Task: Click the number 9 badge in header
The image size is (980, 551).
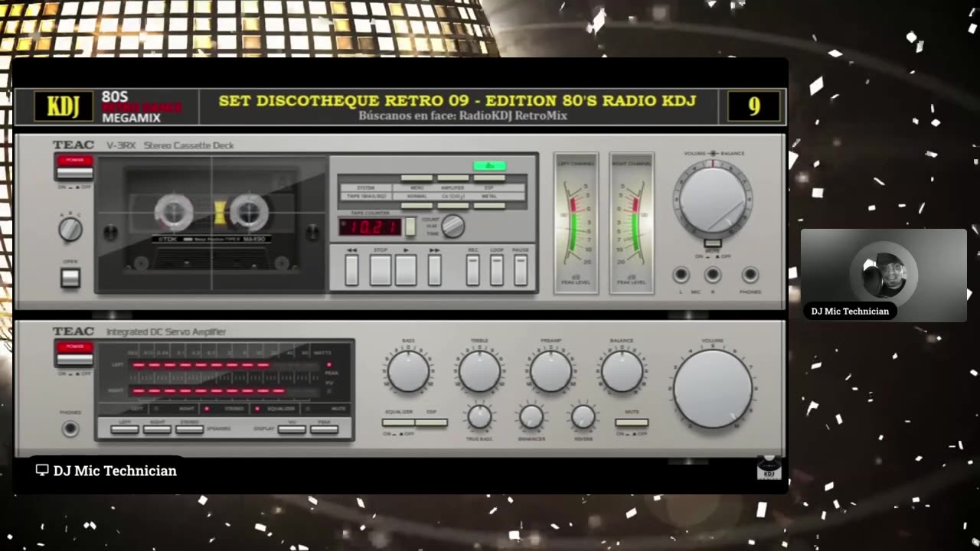Action: 754,106
